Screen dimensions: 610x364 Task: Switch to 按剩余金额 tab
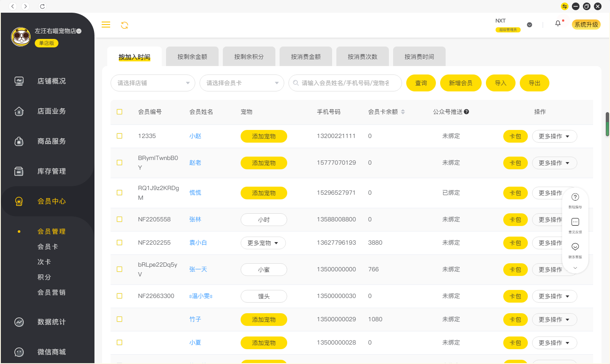(192, 56)
